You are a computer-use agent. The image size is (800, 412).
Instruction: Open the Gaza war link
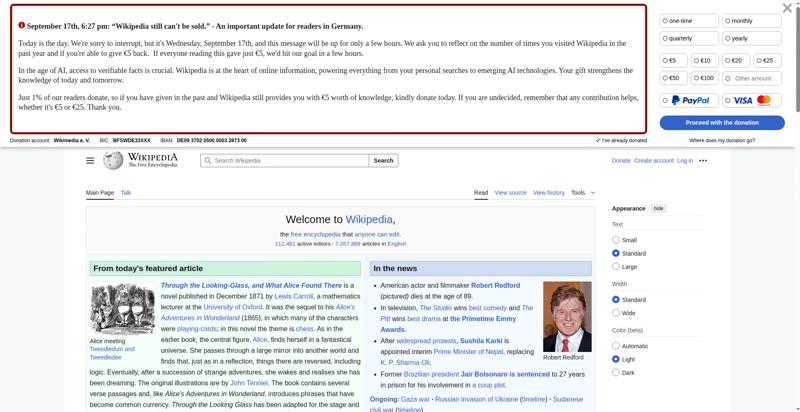(x=415, y=399)
